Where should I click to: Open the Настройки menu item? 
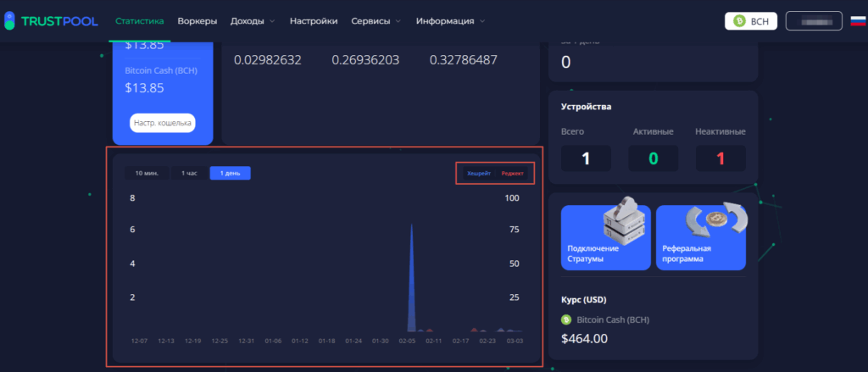pyautogui.click(x=314, y=20)
